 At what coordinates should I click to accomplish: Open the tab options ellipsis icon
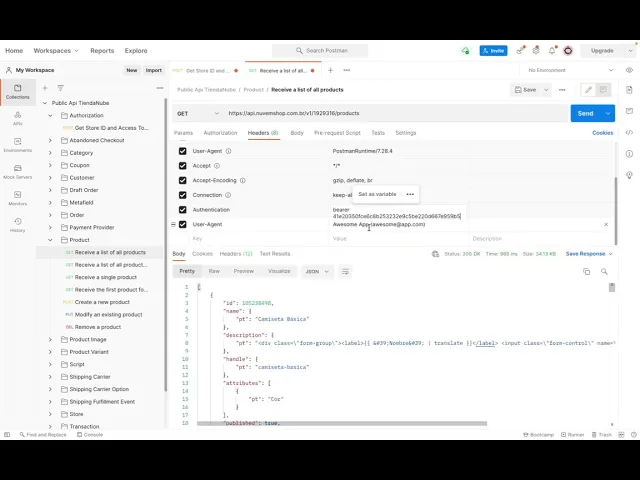point(347,70)
